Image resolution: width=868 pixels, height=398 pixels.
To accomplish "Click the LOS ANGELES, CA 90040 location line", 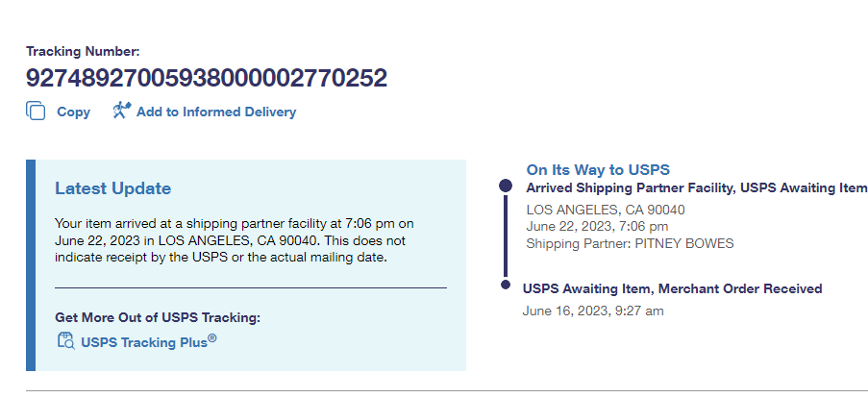I will coord(606,210).
